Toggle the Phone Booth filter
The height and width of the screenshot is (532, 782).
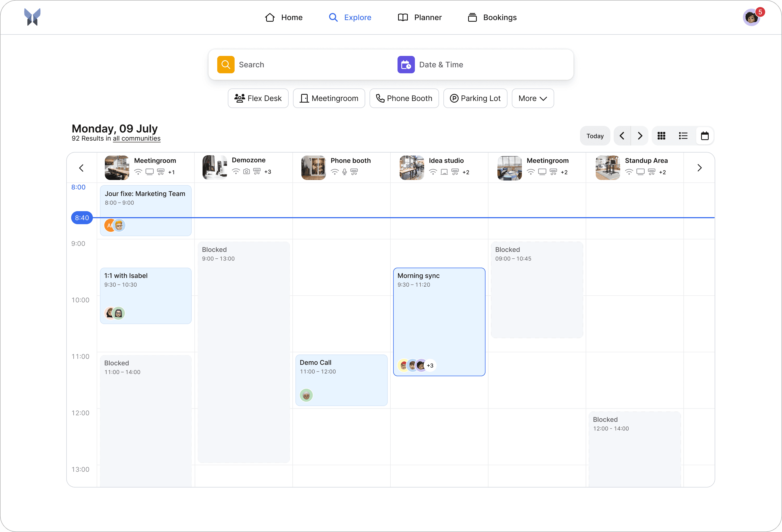pos(404,98)
